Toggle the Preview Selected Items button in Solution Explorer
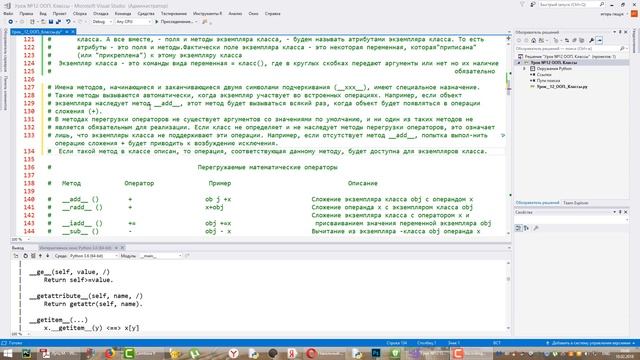 point(599,40)
